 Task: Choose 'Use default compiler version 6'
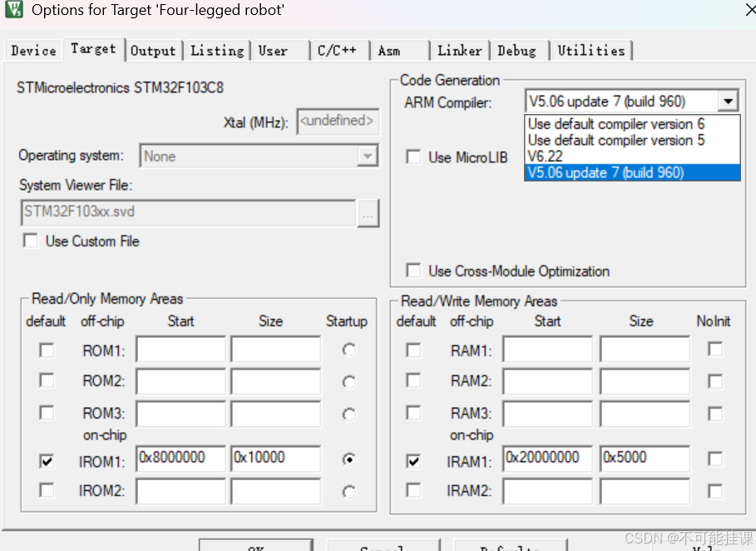click(x=632, y=124)
